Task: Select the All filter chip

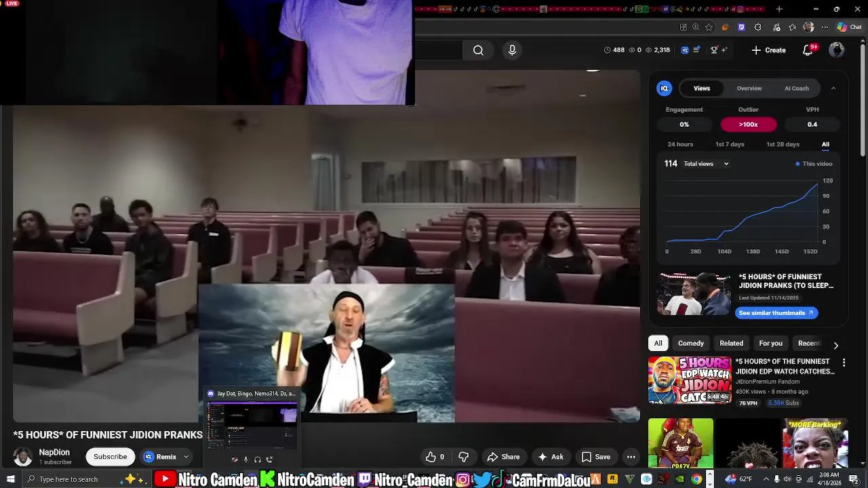Action: [x=658, y=343]
